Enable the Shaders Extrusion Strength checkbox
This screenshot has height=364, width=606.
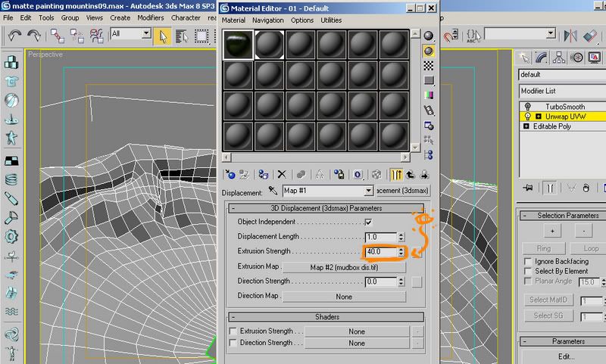pyautogui.click(x=233, y=331)
